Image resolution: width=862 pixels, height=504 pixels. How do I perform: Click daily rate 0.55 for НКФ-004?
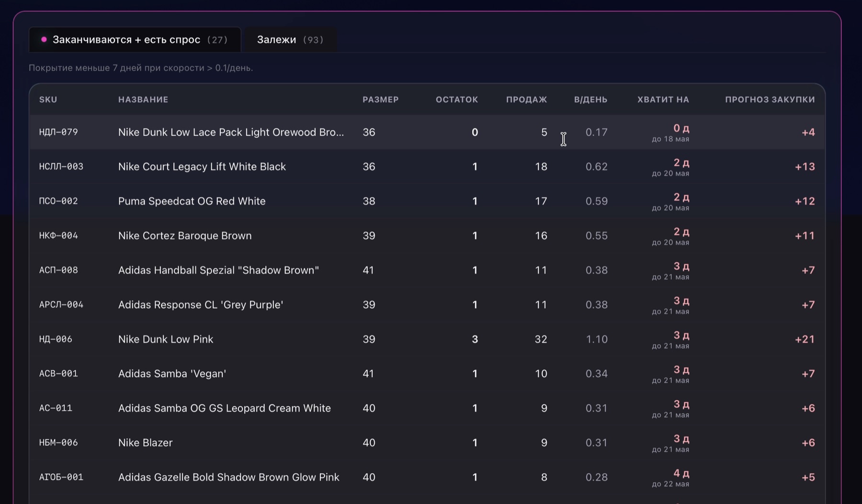point(597,235)
